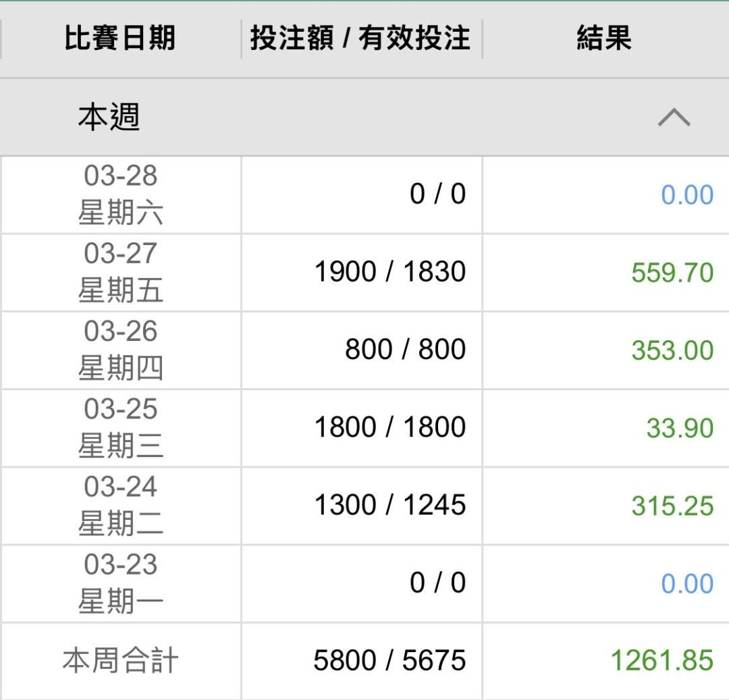Click the 5800 / 5675 total bet amount
This screenshot has height=700, width=729.
(x=389, y=660)
